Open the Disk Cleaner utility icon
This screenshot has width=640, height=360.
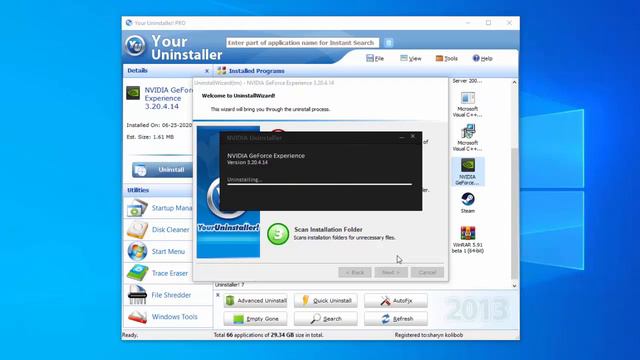point(137,230)
